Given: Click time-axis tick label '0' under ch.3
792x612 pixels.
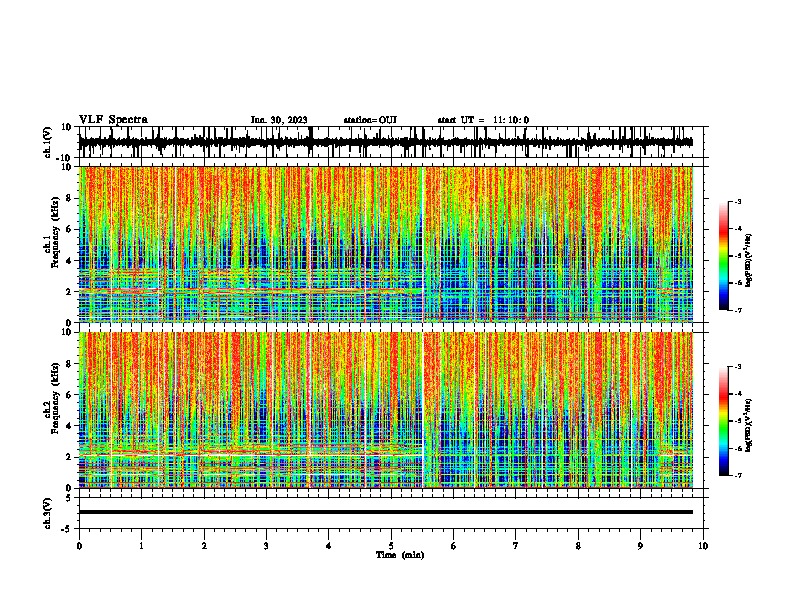Looking at the screenshot, I should [79, 546].
